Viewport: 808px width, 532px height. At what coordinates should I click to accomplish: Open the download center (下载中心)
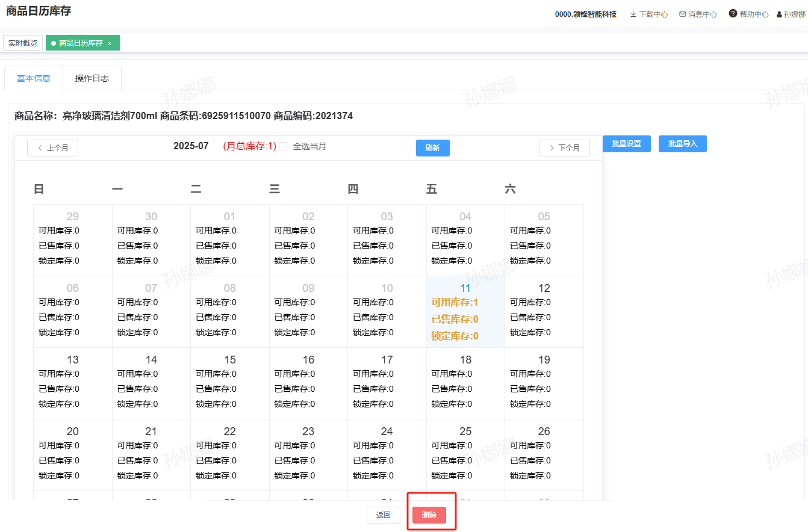(x=648, y=14)
